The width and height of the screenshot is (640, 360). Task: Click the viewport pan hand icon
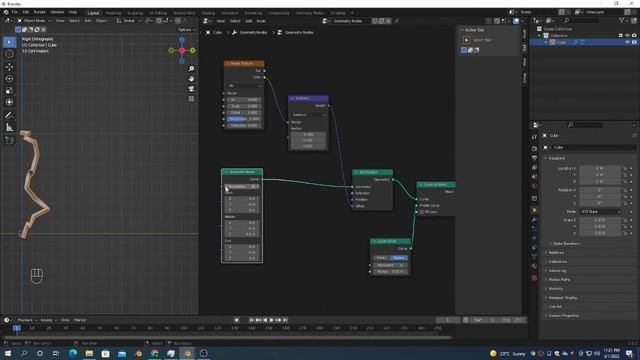point(191,79)
